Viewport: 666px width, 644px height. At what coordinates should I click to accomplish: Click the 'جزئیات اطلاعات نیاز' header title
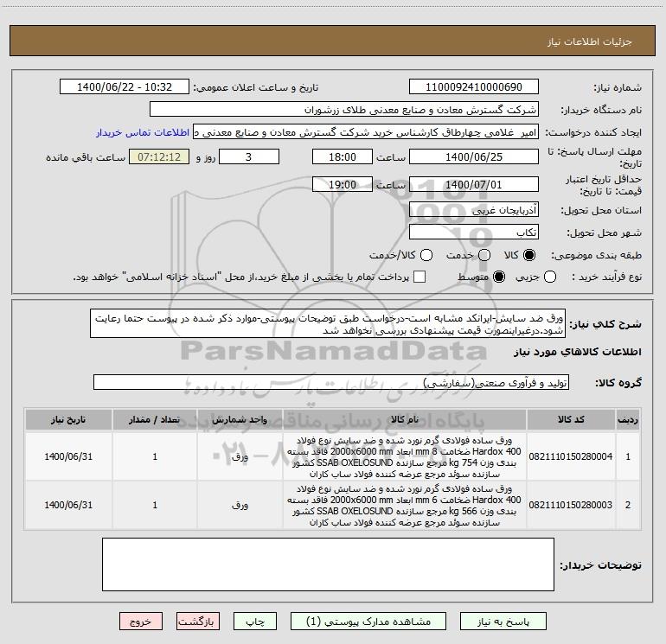pos(590,41)
